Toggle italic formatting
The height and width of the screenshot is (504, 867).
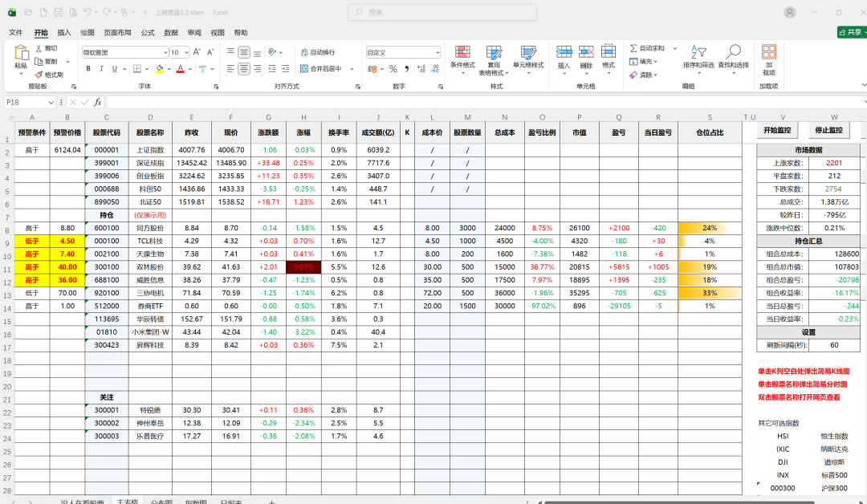point(100,69)
